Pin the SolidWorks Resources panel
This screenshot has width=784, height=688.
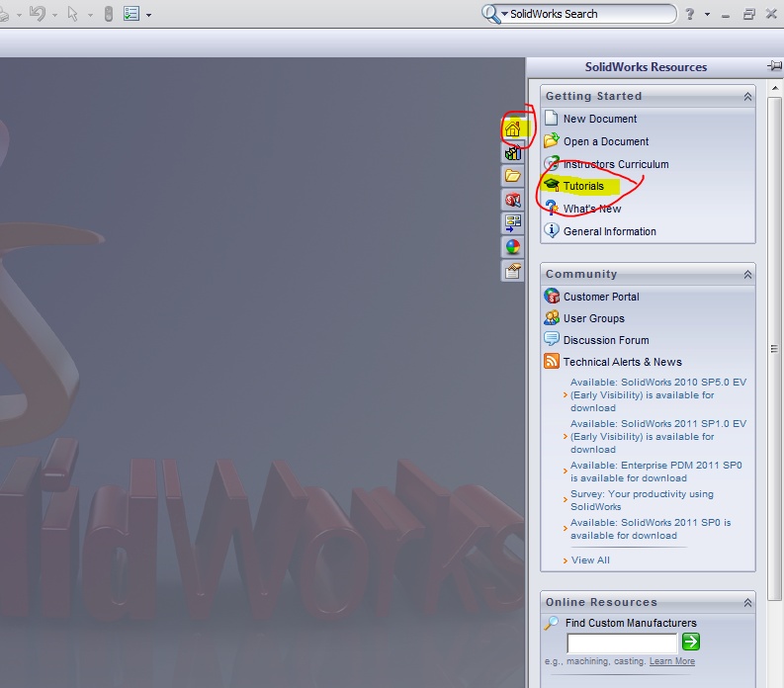[774, 66]
